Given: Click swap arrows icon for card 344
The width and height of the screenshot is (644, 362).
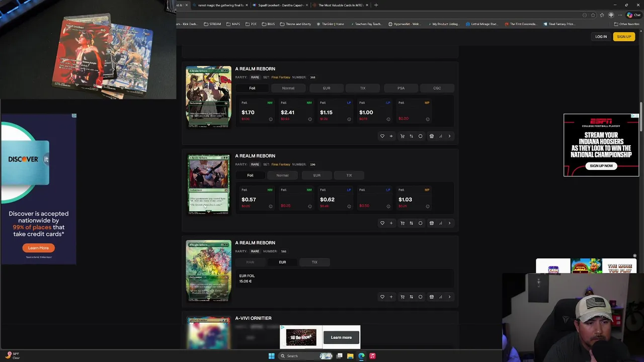Looking at the screenshot, I should coord(411,136).
